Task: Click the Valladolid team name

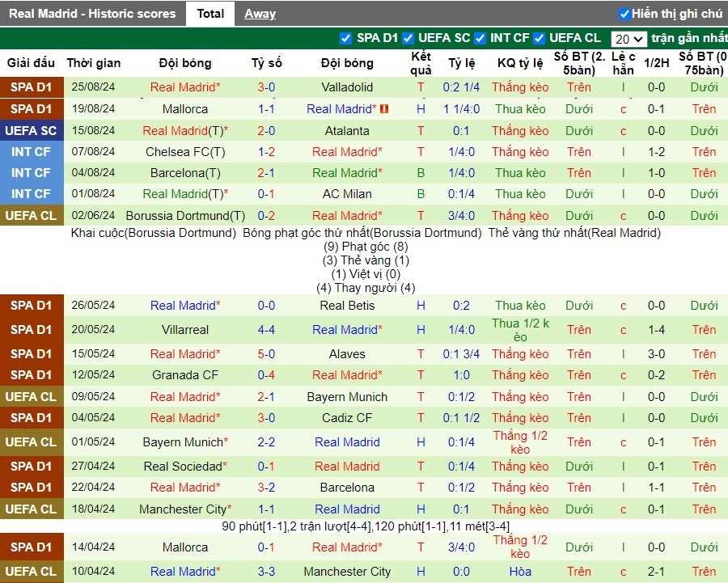Action: tap(347, 87)
